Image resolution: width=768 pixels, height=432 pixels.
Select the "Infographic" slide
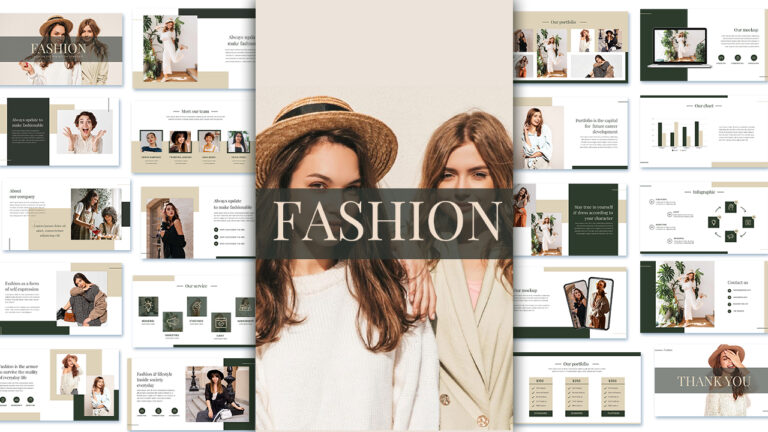coord(704,217)
